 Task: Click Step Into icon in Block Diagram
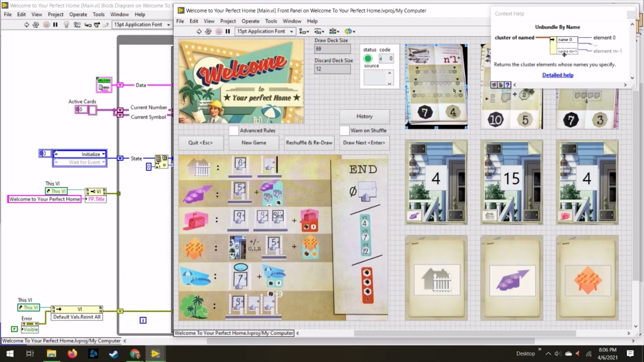click(x=88, y=25)
